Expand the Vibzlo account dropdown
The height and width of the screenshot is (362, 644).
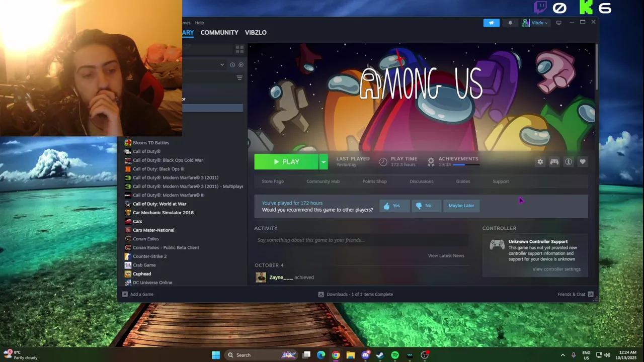click(x=535, y=23)
